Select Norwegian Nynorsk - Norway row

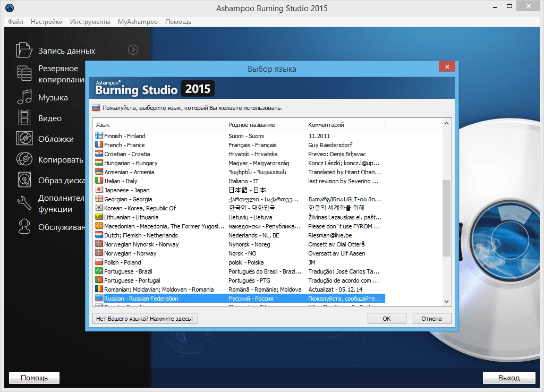pyautogui.click(x=239, y=244)
